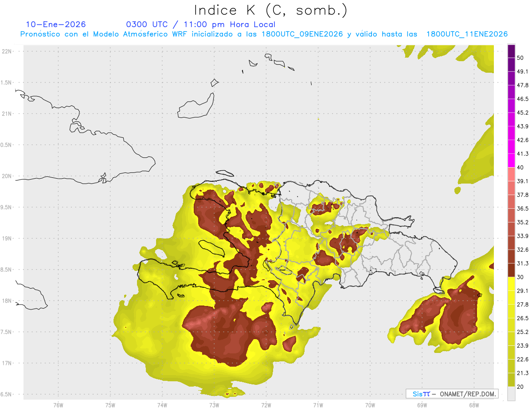Click the "1800UTC_09ENE2026" initialization time
The height and width of the screenshot is (411, 532).
click(x=302, y=34)
